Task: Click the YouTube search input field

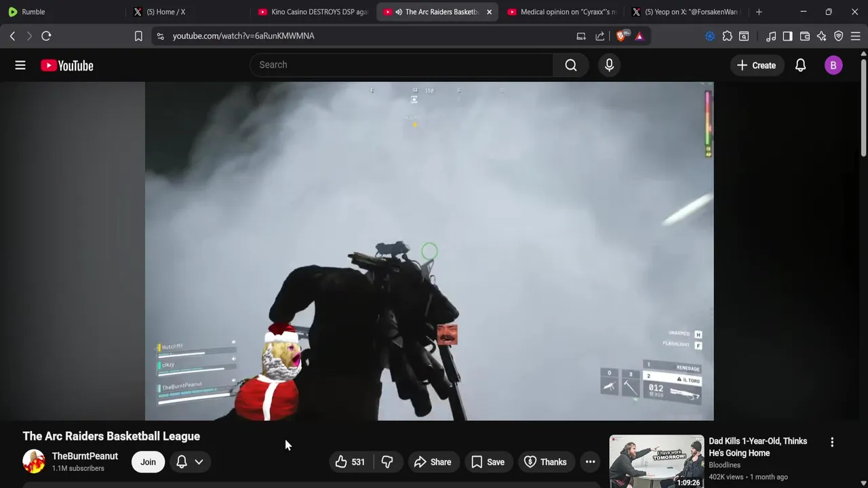Action: 401,65
